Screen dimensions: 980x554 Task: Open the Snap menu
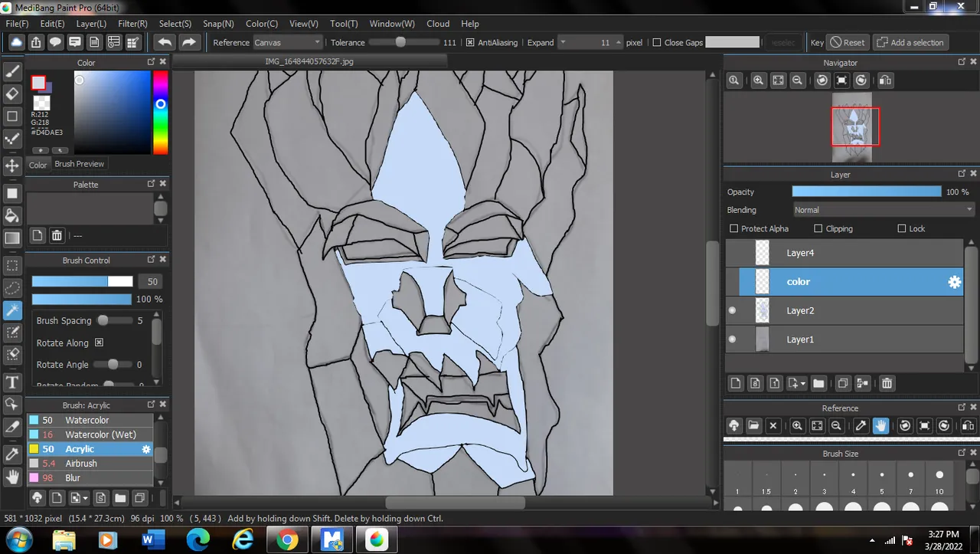click(218, 24)
